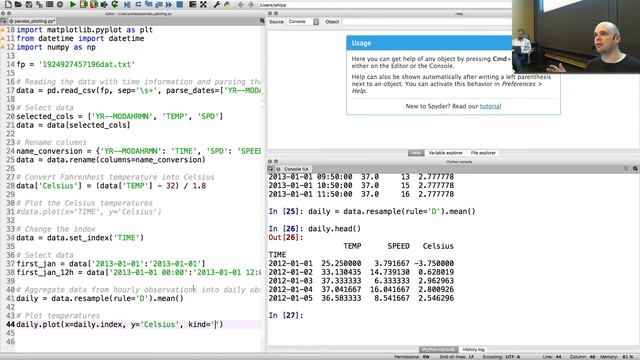Open editor options magnifier icon
Image resolution: width=640 pixels, height=360 pixels.
click(262, 21)
